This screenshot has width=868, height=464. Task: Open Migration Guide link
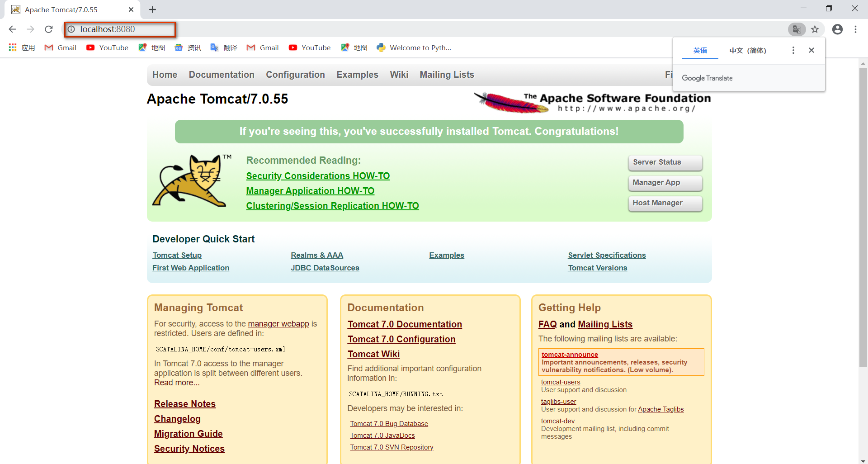[188, 434]
